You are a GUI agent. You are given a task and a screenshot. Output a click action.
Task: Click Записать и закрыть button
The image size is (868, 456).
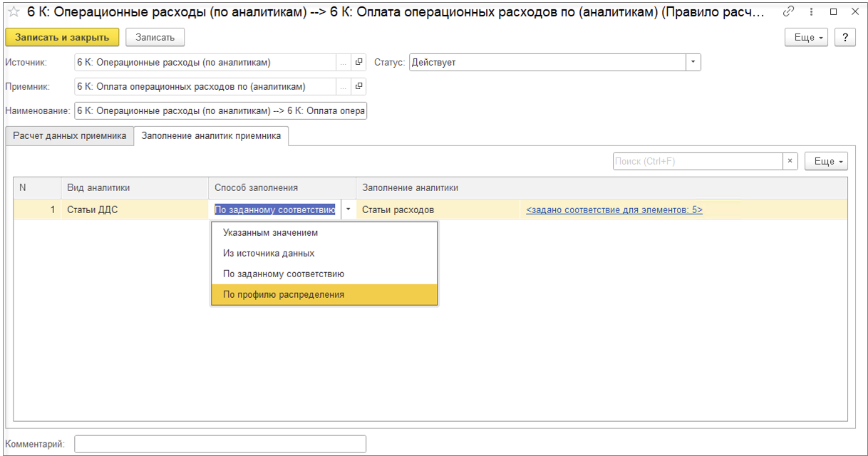tap(62, 37)
